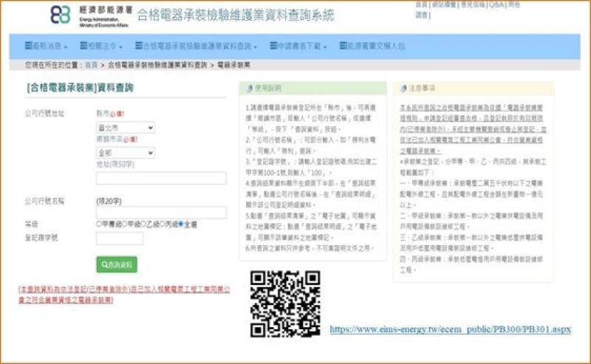Click the 首頁 link in top-right corner
This screenshot has width=591, height=364.
point(421,4)
